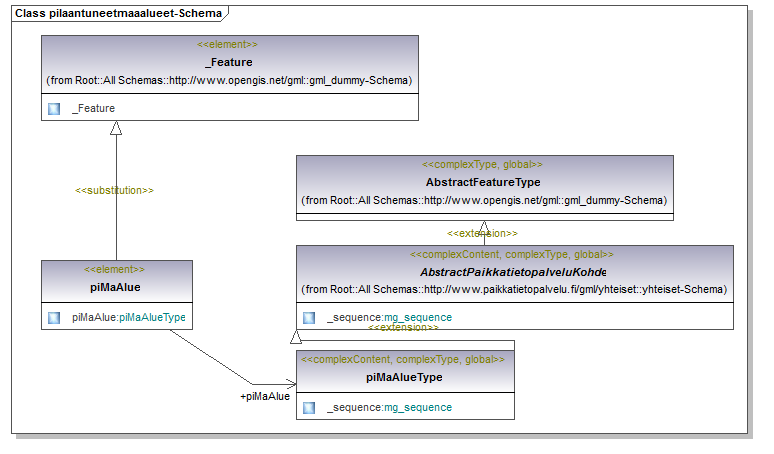Select the piMaAlueType class name header
This screenshot has height=454, width=774.
[x=404, y=377]
